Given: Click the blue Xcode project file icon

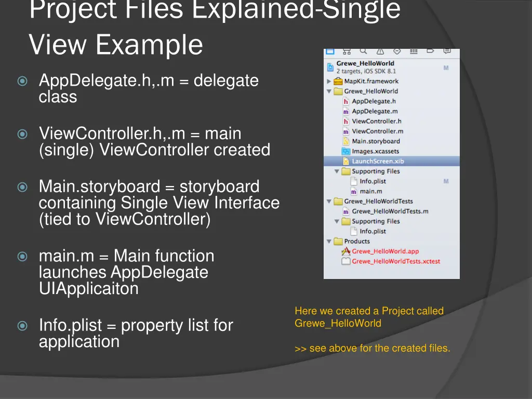Looking at the screenshot, I should [330, 67].
